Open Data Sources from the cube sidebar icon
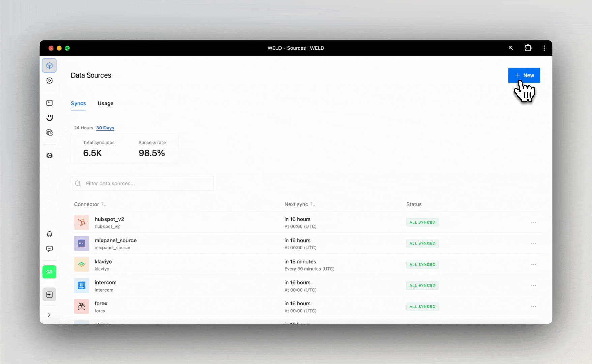This screenshot has height=364, width=592. pos(49,65)
